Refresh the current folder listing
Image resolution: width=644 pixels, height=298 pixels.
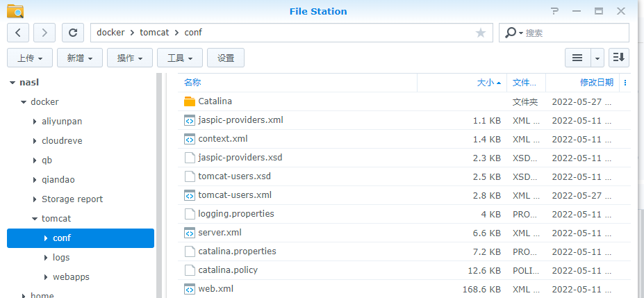pyautogui.click(x=73, y=33)
